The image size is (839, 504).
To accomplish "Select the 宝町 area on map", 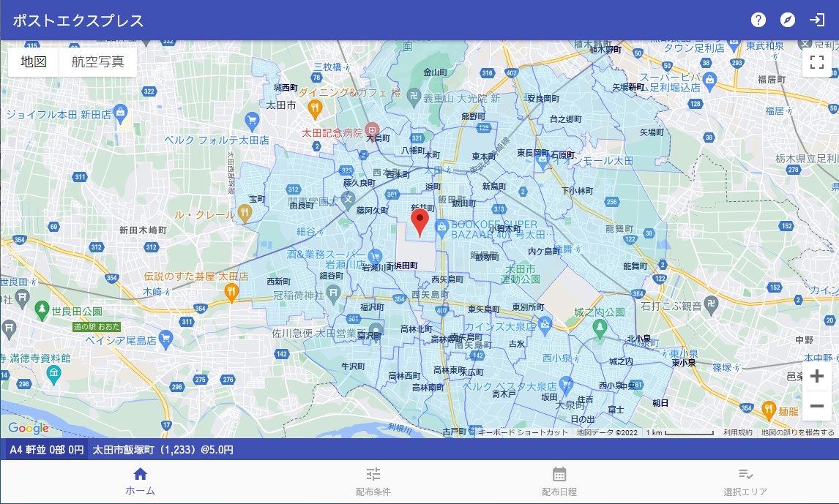I will point(257,199).
